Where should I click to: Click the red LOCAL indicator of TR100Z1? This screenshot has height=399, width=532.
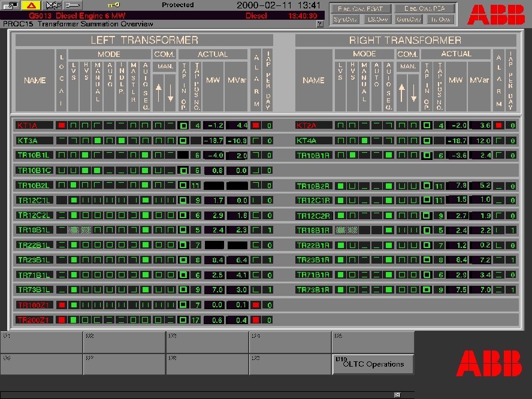62,305
